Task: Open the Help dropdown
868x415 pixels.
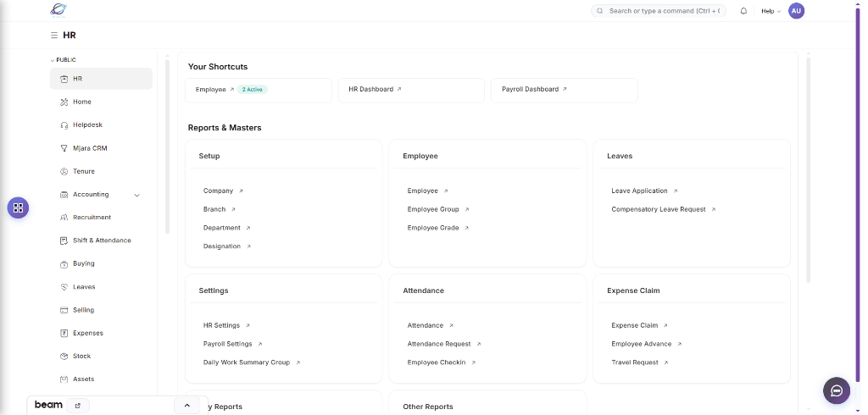Action: coord(771,11)
